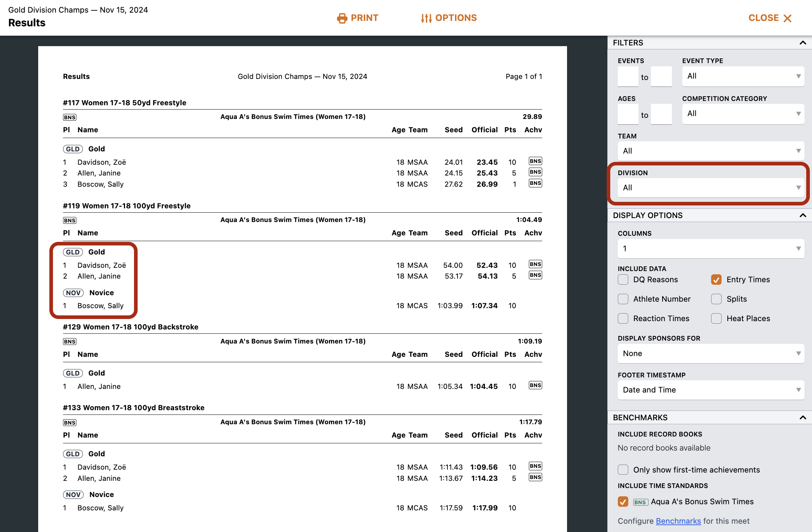Uncheck the Entry Times checkbox
The height and width of the screenshot is (532, 812).
click(x=716, y=280)
